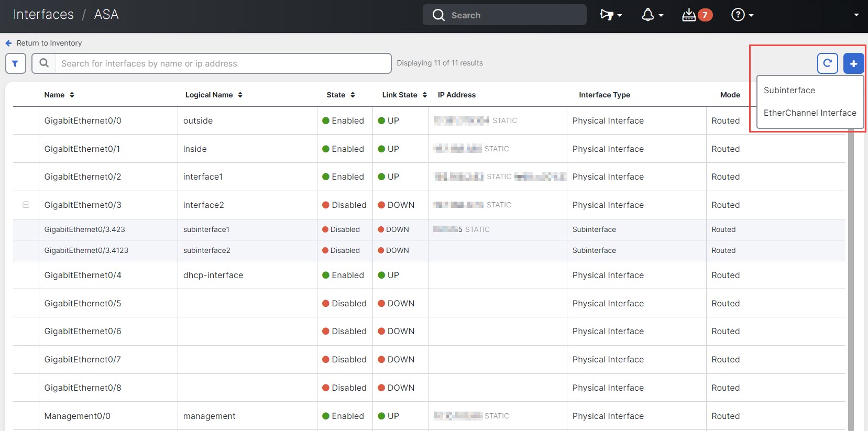The image size is (868, 431).
Task: Click the blue plus add interface button
Action: [x=853, y=63]
